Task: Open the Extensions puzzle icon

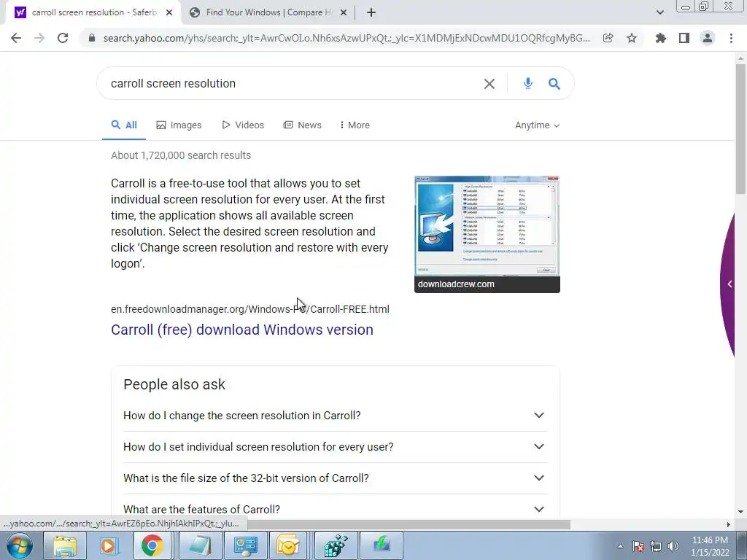Action: coord(661,38)
